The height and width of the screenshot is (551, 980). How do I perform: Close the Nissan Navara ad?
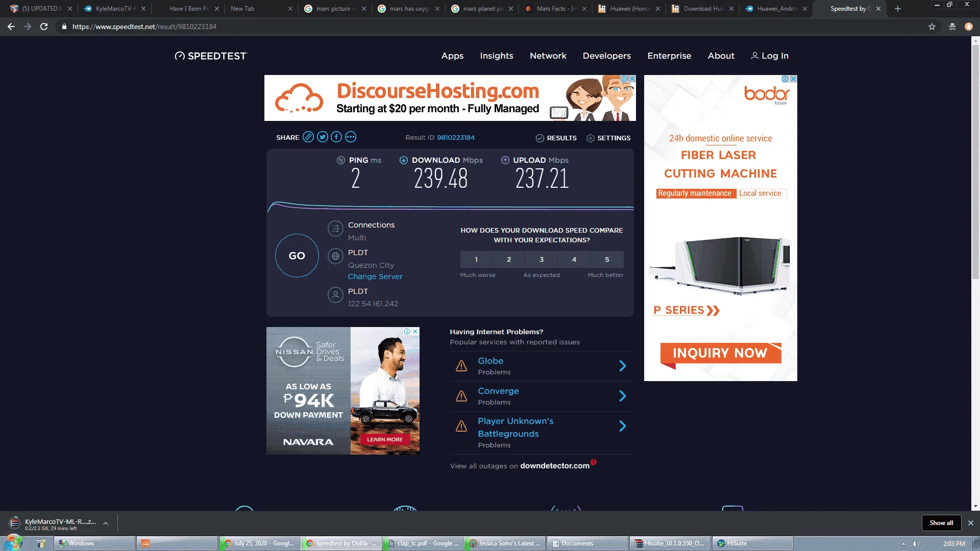tap(415, 332)
